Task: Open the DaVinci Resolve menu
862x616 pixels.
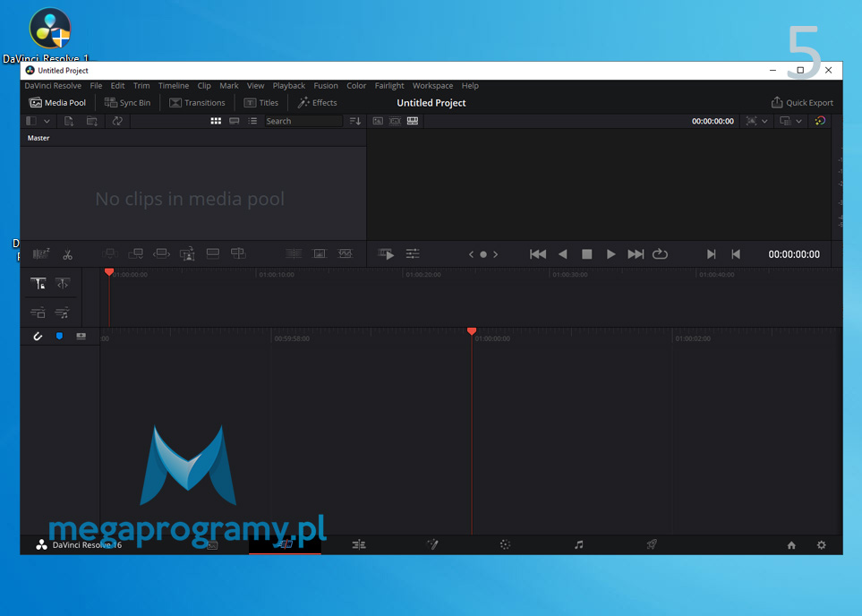Action: pyautogui.click(x=53, y=86)
